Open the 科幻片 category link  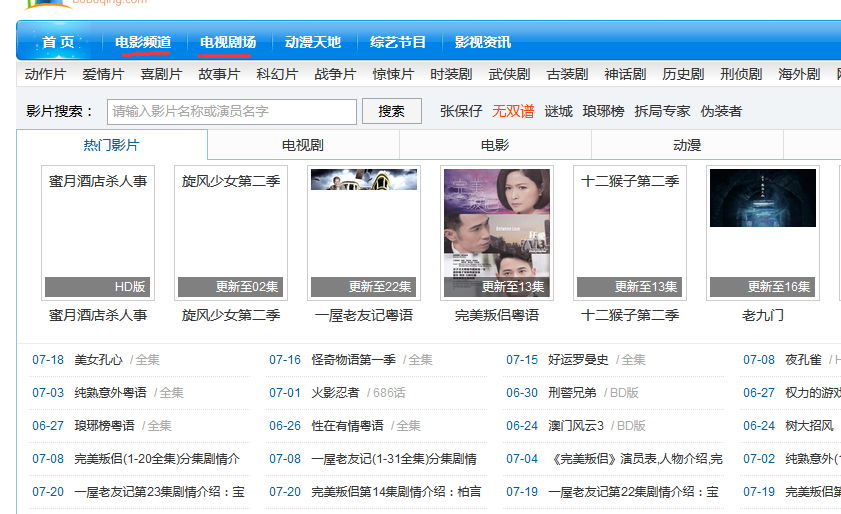tap(277, 74)
